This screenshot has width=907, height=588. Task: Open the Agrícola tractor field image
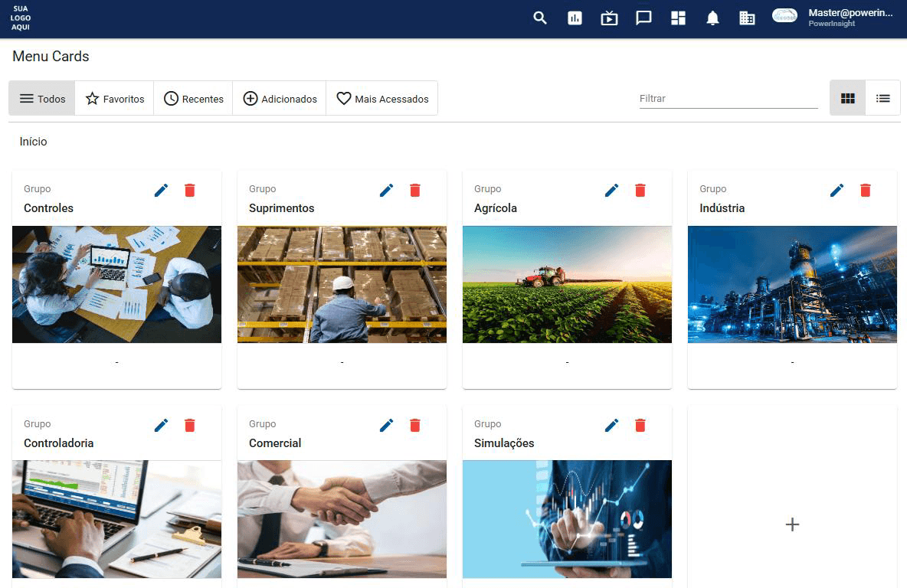(567, 285)
